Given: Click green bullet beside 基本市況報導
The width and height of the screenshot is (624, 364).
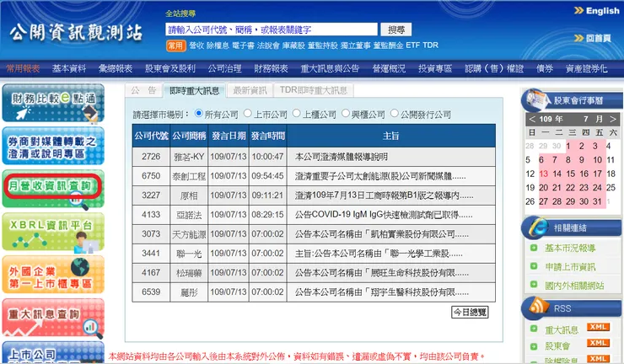Looking at the screenshot, I should (534, 248).
